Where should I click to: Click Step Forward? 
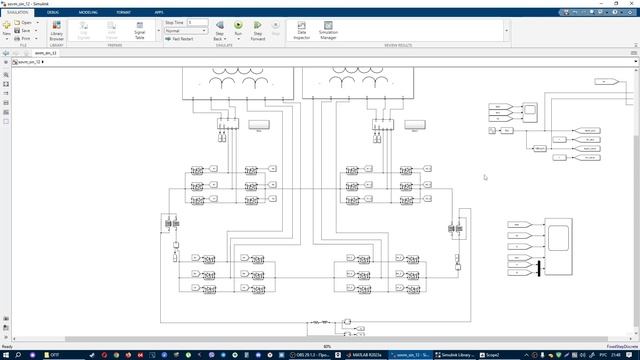(258, 31)
